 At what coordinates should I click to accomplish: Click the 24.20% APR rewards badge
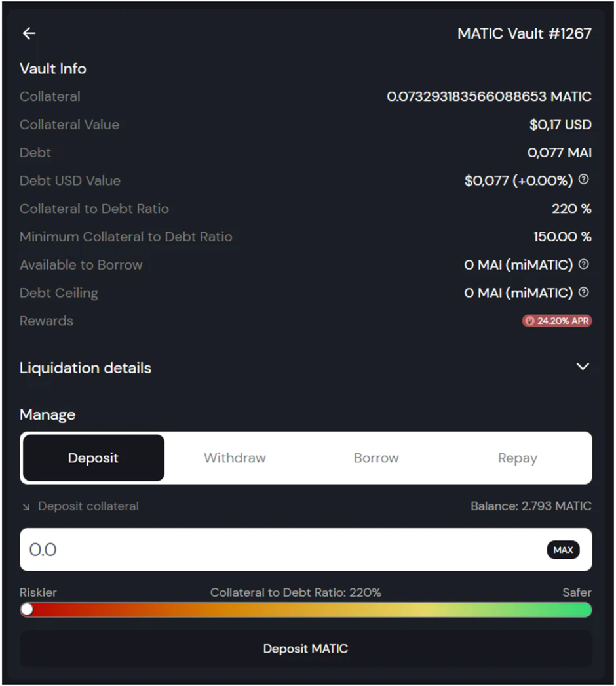[x=557, y=321]
